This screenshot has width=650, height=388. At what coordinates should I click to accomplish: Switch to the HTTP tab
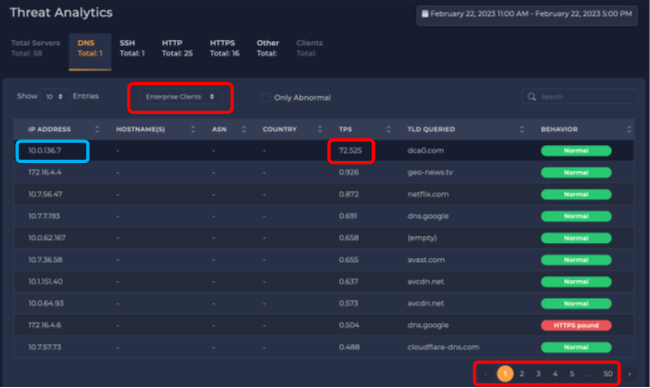(x=177, y=48)
